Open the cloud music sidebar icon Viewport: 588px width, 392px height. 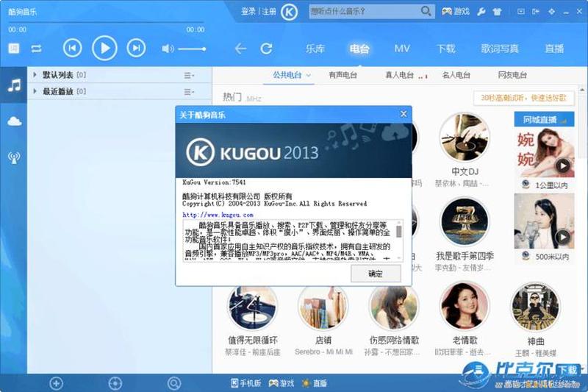(x=14, y=121)
